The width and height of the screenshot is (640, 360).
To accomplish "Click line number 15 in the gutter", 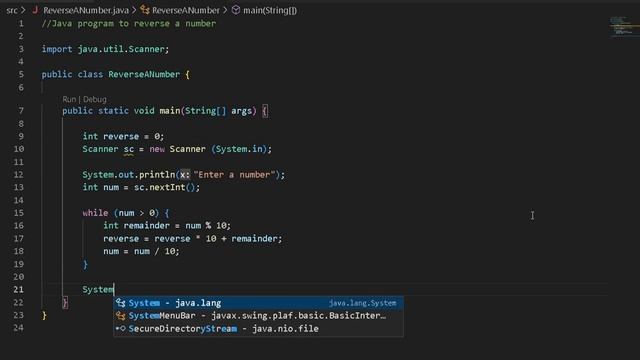I will 19,213.
